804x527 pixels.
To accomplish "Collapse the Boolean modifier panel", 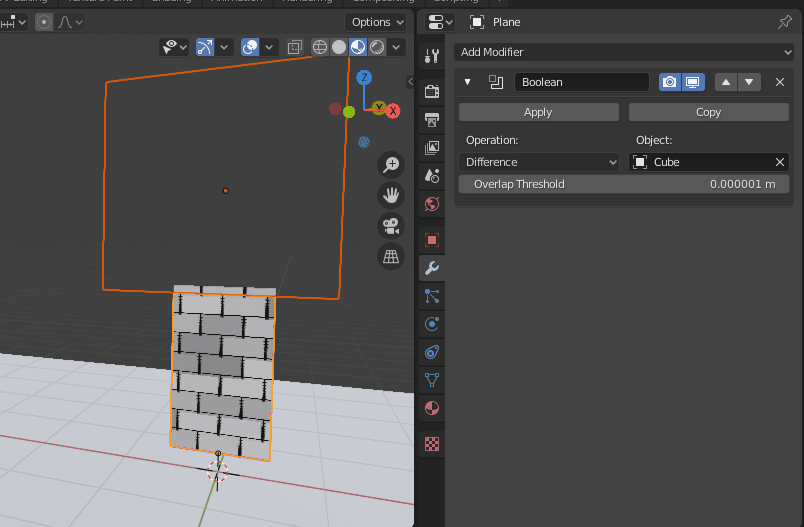I will tap(467, 82).
